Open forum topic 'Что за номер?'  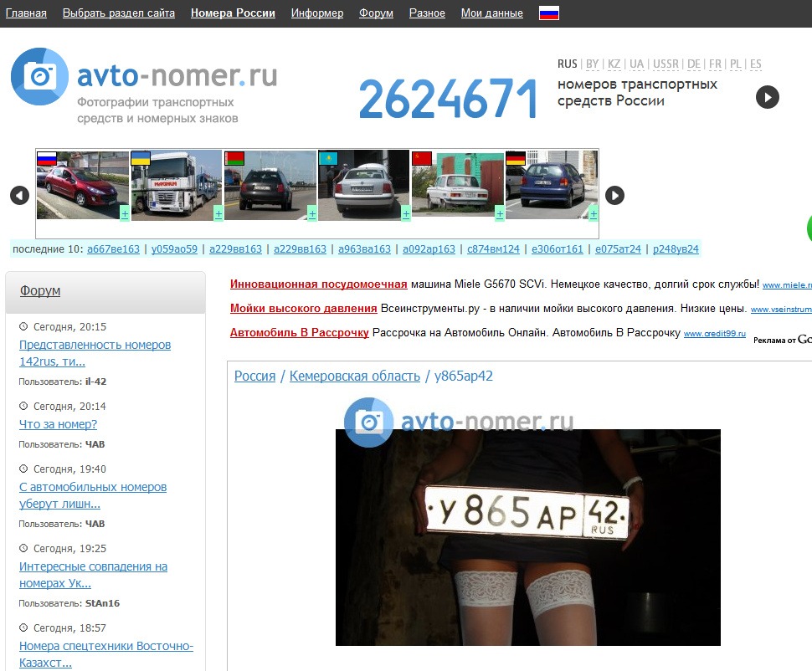click(x=58, y=424)
